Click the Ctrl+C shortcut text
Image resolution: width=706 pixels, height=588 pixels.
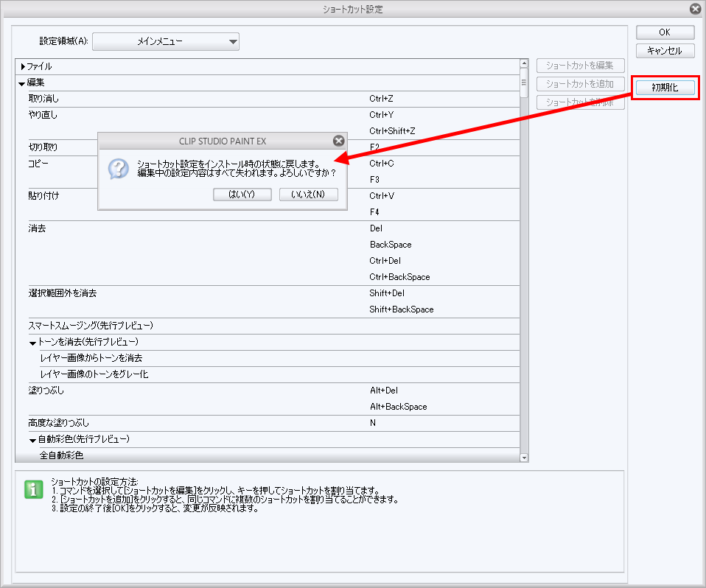(x=381, y=164)
